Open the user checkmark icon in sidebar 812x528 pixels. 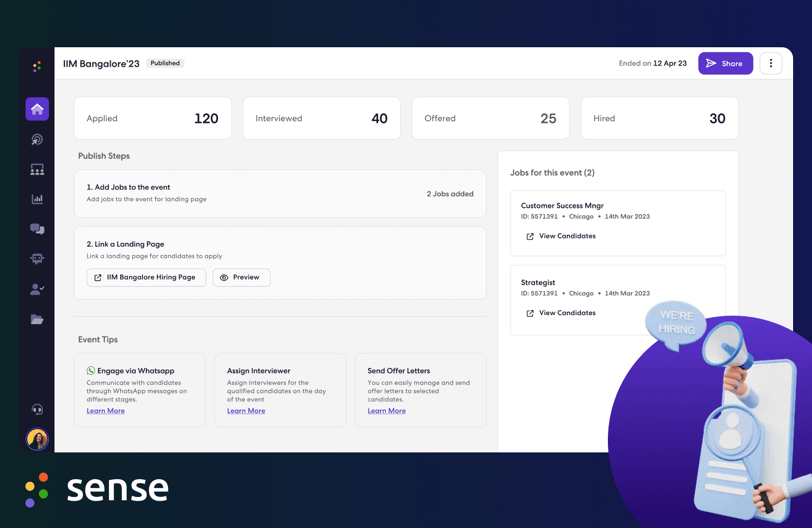click(x=37, y=289)
